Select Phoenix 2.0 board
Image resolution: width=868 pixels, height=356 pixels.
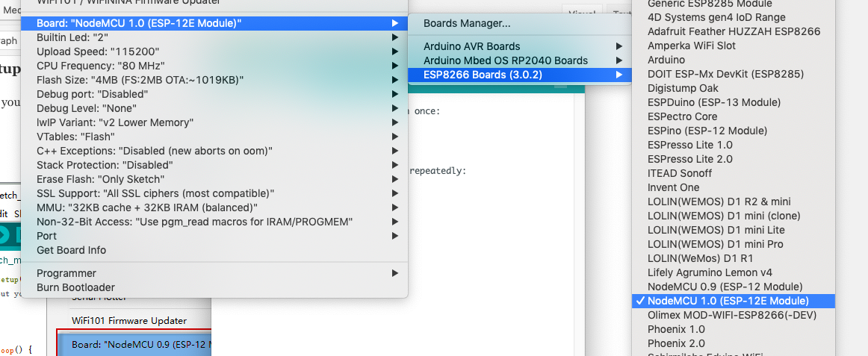pyautogui.click(x=733, y=343)
